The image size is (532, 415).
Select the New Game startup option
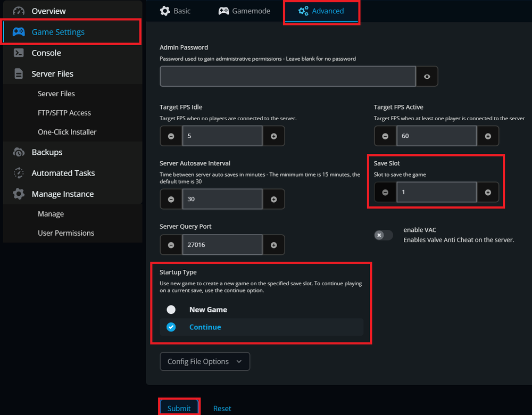tap(171, 309)
